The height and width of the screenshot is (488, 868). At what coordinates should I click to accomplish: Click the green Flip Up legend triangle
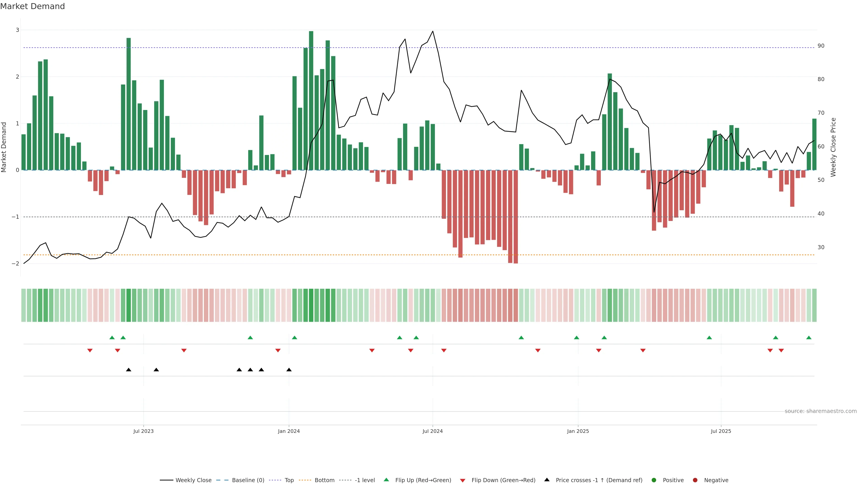[x=386, y=480]
